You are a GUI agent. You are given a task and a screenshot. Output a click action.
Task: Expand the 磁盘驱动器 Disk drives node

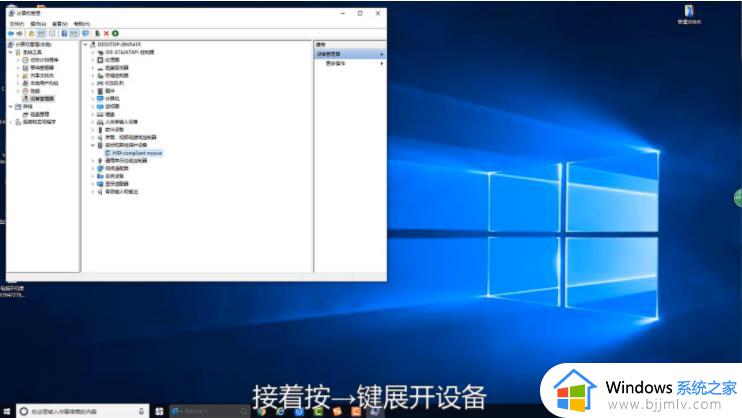click(93, 68)
